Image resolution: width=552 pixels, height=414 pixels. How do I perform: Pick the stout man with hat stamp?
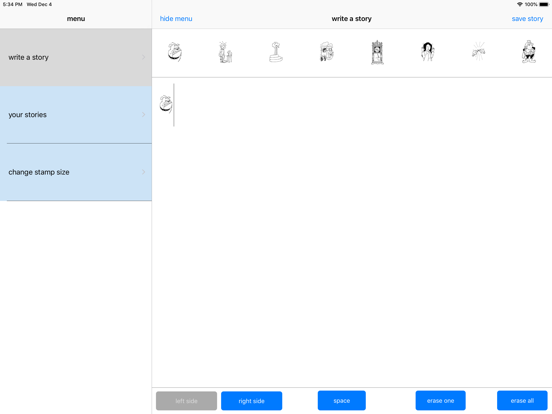click(x=529, y=52)
